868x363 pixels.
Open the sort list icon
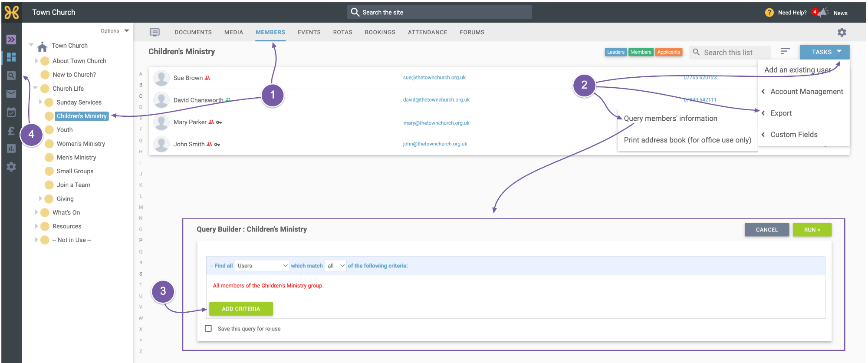[785, 52]
